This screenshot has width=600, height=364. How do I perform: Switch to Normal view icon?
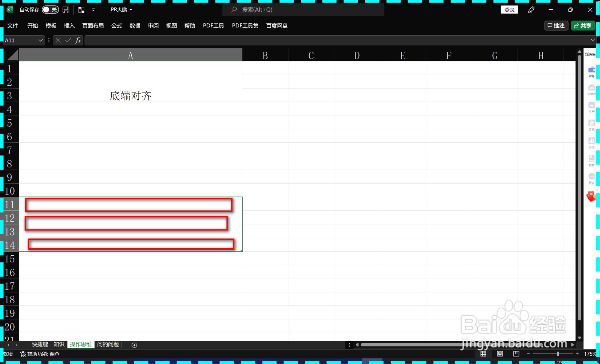coord(483,354)
